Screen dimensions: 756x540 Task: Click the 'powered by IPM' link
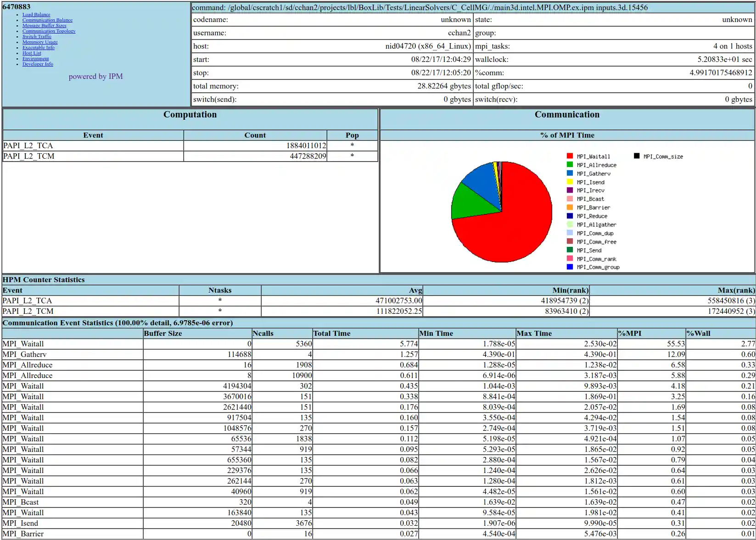click(95, 77)
